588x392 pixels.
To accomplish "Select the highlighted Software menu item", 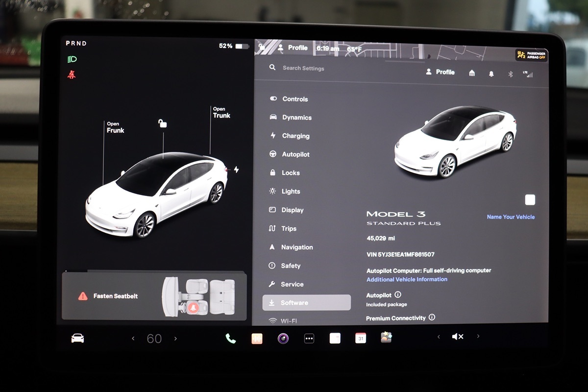I will [x=307, y=303].
